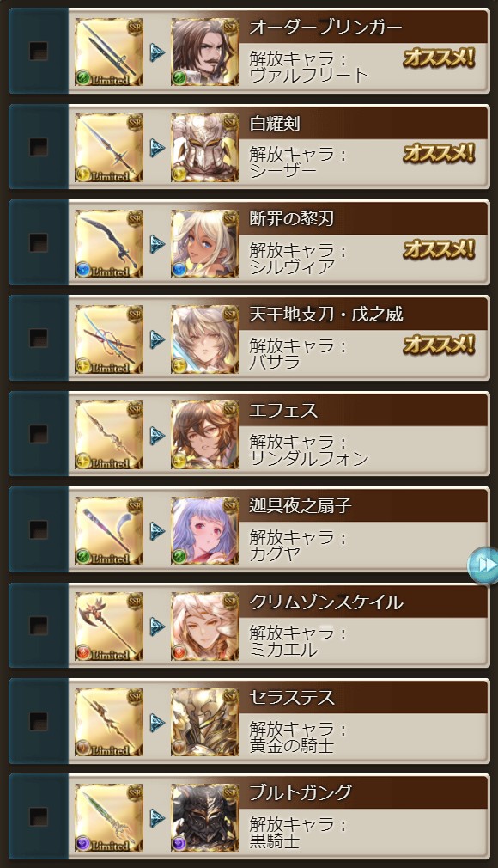Open the ミカエル character portrait
Image resolution: width=498 pixels, height=868 pixels.
204,627
